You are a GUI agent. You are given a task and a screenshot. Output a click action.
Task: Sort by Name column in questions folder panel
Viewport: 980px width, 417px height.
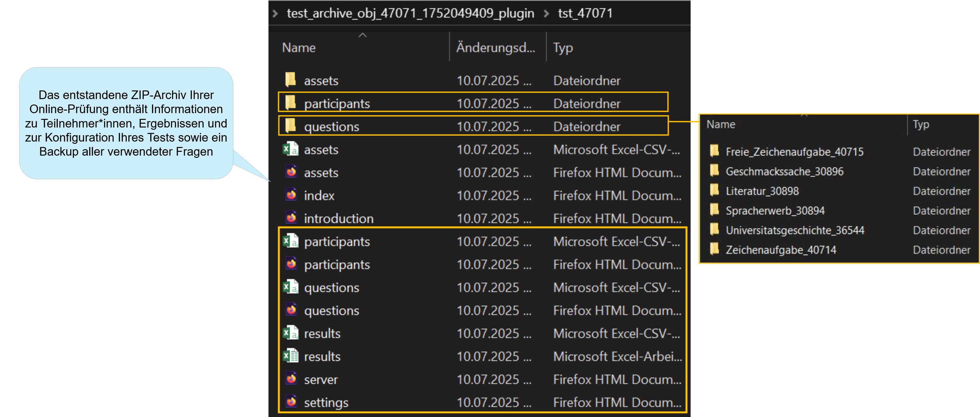click(720, 125)
